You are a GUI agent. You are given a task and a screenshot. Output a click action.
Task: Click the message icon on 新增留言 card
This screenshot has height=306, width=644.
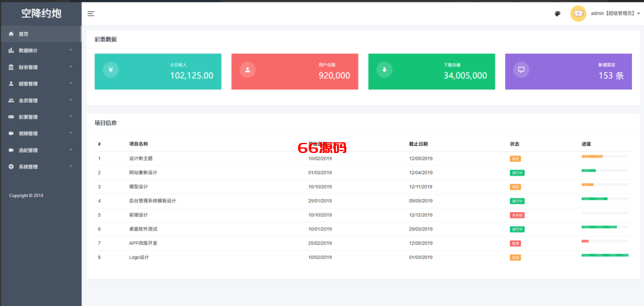[521, 69]
